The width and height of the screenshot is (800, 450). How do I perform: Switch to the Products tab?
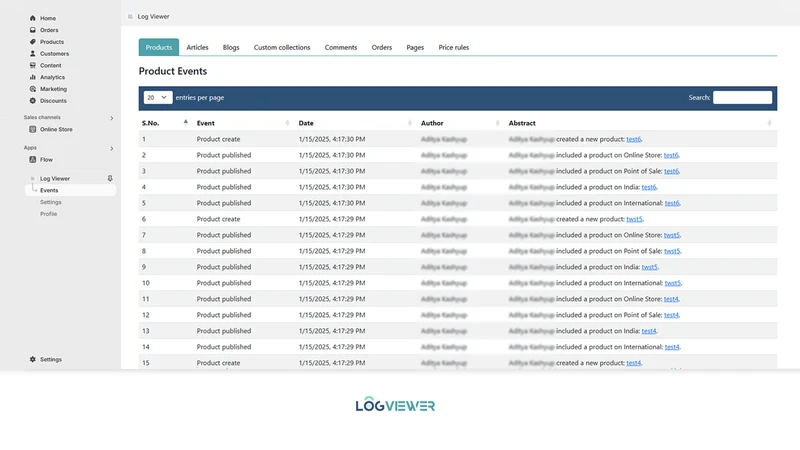(x=159, y=47)
